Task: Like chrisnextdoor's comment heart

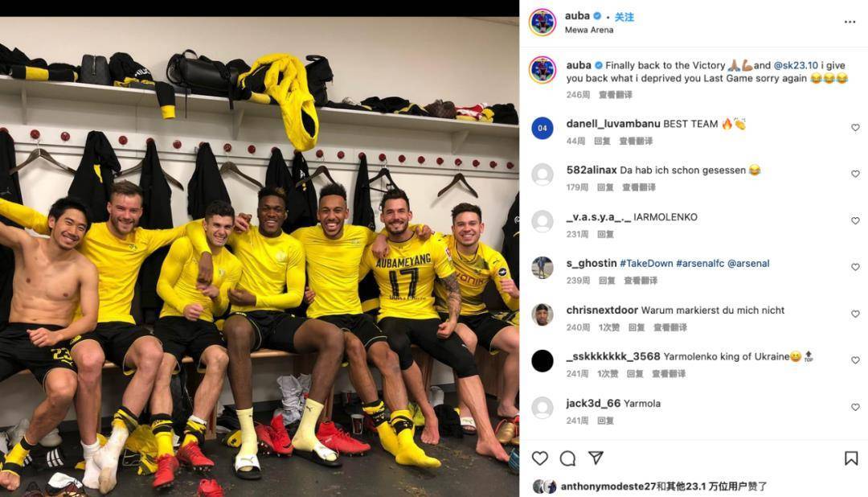Action: (855, 314)
